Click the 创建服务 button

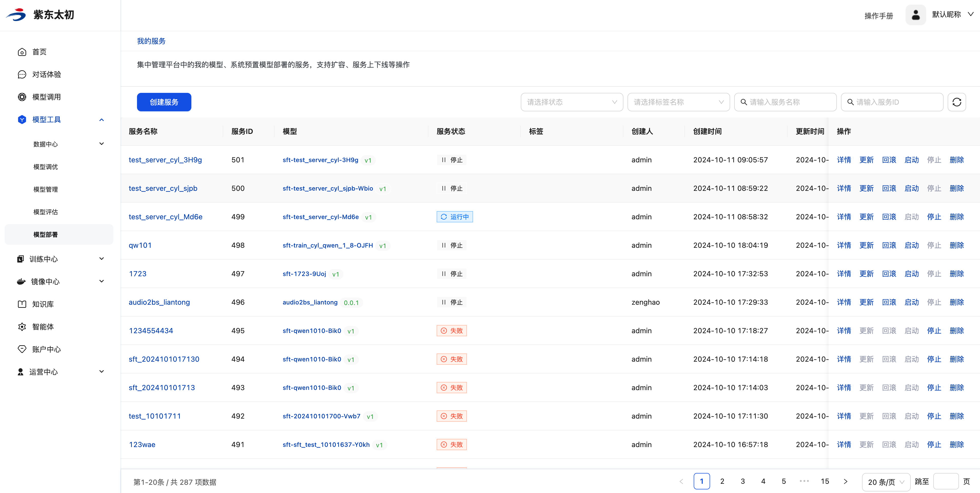tap(164, 102)
